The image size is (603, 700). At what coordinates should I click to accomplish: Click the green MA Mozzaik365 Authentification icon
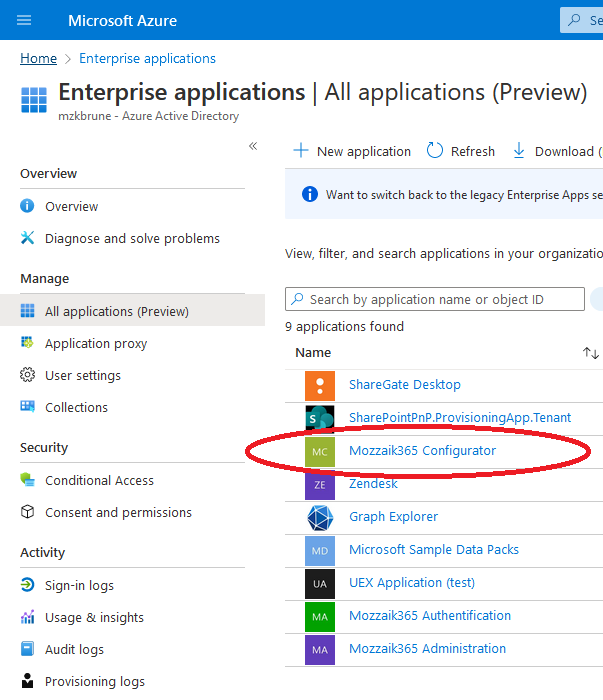pos(320,617)
